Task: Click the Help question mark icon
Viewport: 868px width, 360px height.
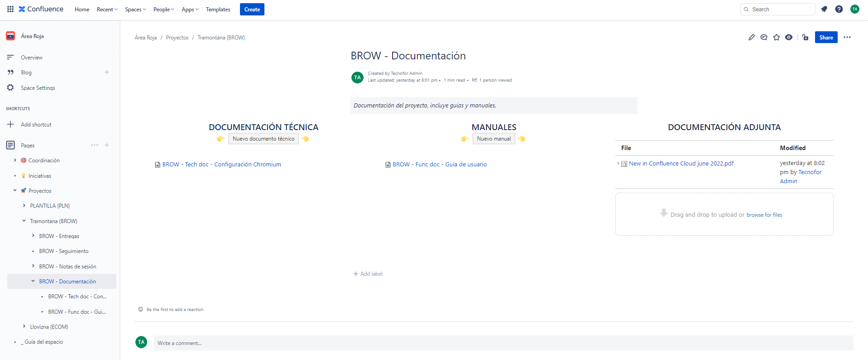Action: pos(839,9)
